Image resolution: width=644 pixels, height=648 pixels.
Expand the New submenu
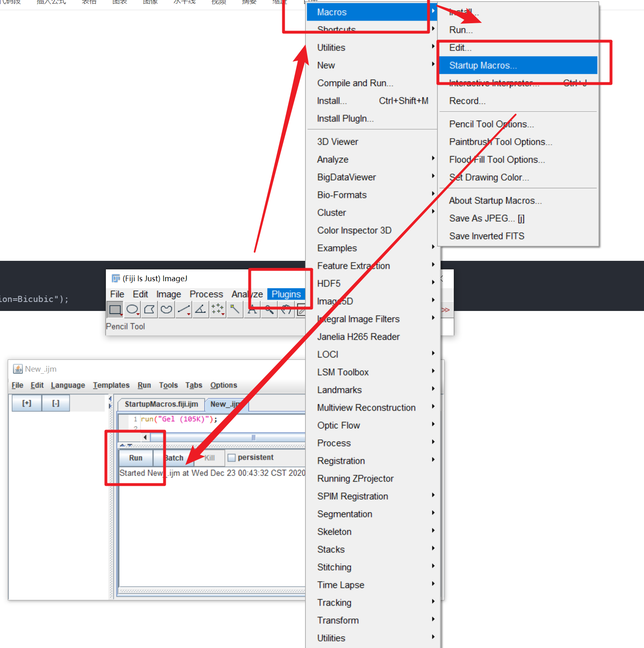[372, 65]
